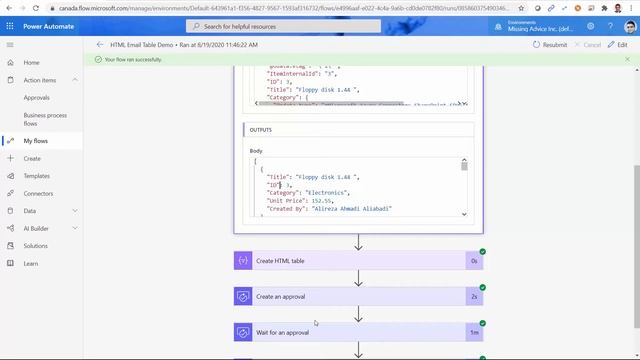
Task: Edit the flow
Action: tap(618, 44)
